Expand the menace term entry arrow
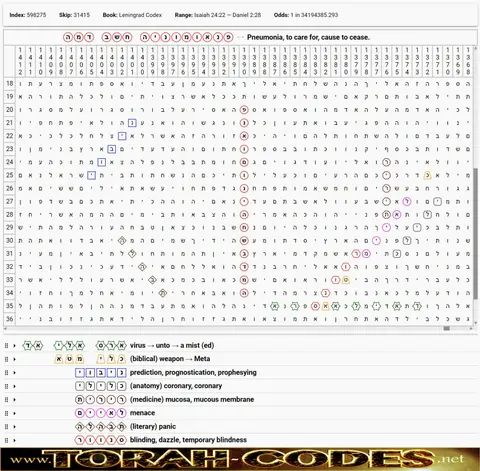The height and width of the screenshot is (471, 480). [x=14, y=413]
